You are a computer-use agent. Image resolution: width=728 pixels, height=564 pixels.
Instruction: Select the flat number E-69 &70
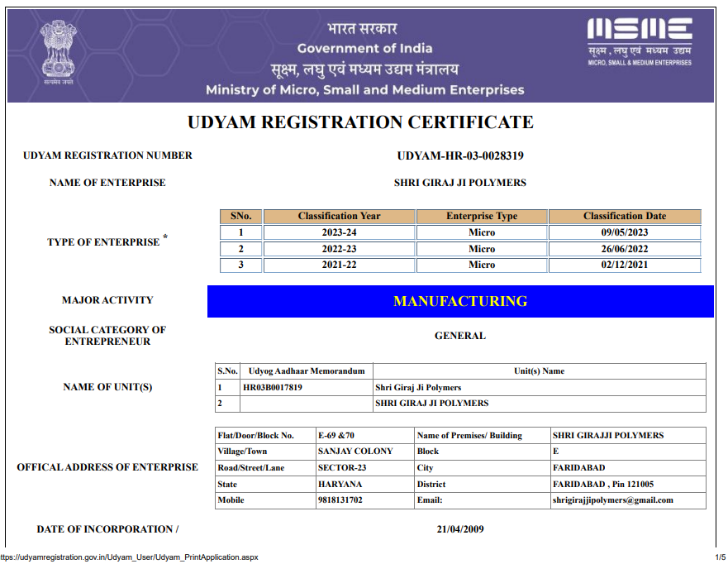(x=336, y=436)
